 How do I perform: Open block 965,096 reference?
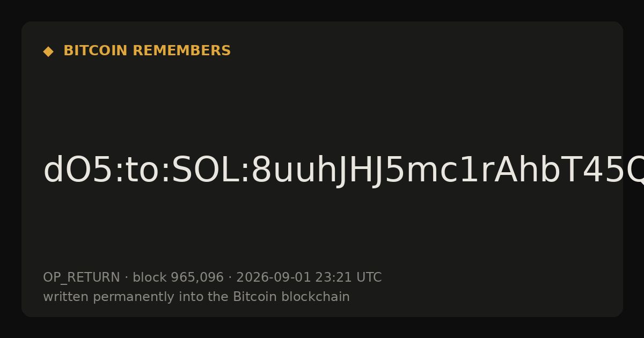click(x=178, y=277)
